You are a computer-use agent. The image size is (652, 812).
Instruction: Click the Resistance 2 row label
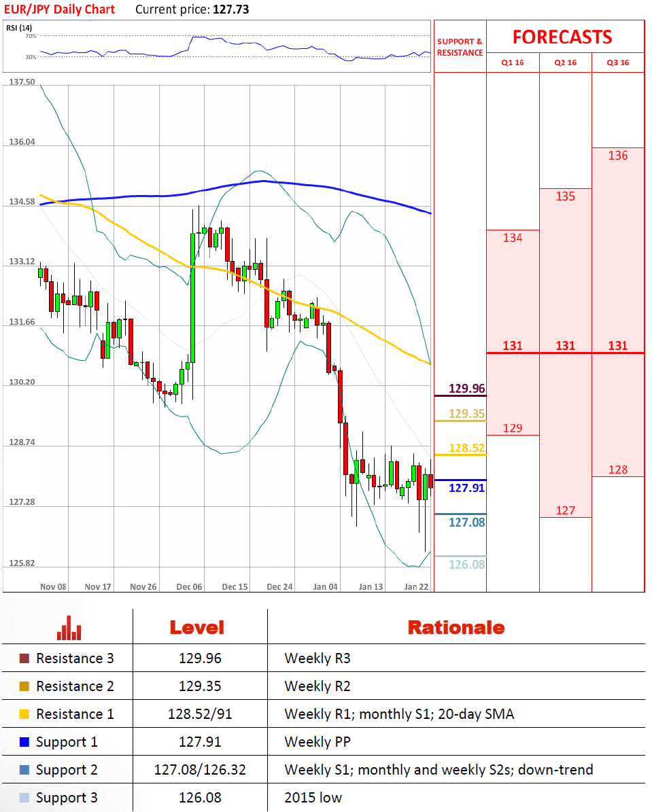[x=75, y=687]
